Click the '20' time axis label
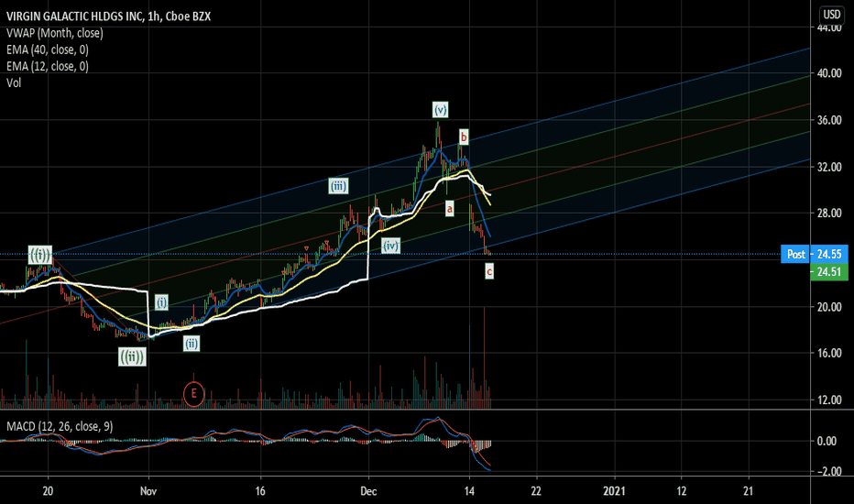Screen dimensions: 854x504 click(x=48, y=491)
